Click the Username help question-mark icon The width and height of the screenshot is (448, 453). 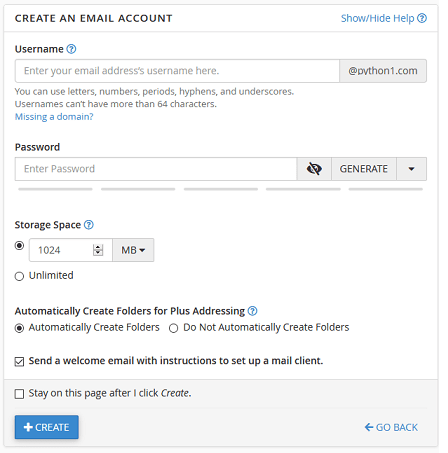pyautogui.click(x=71, y=49)
